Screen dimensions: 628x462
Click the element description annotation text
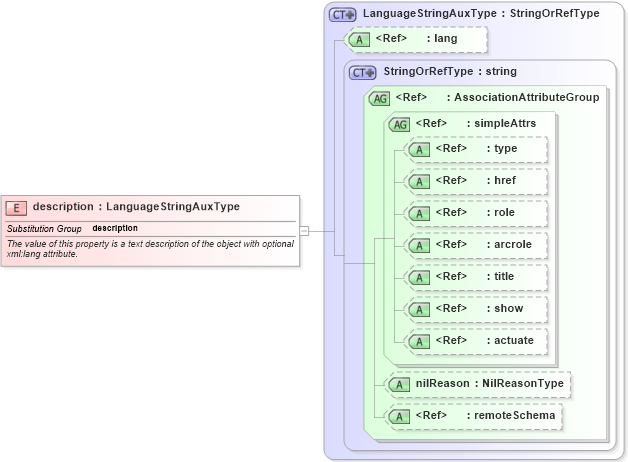150,249
